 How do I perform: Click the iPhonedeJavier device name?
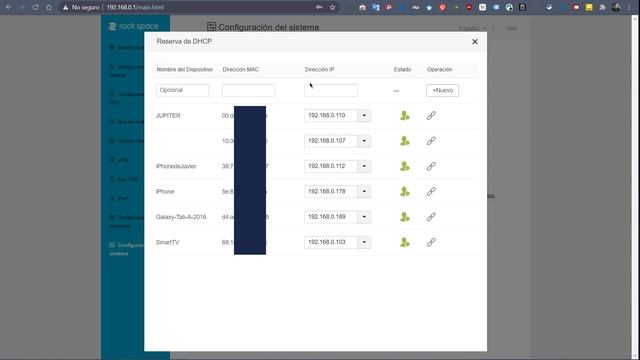click(x=176, y=166)
